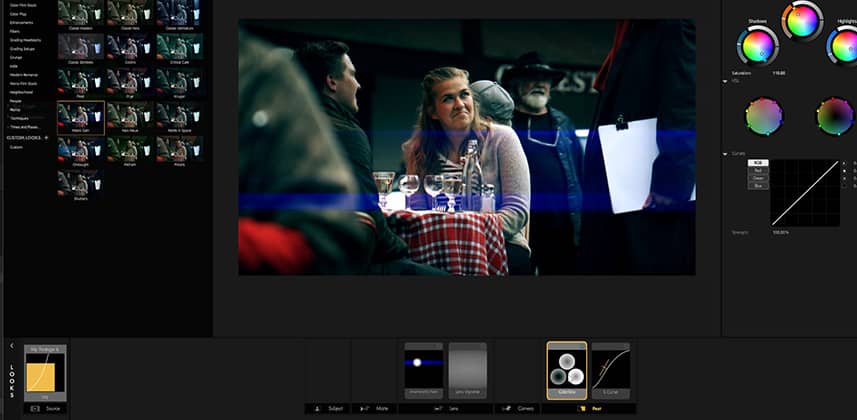Switch to the Post stage tab
Image resolution: width=857 pixels, height=420 pixels.
[x=589, y=409]
